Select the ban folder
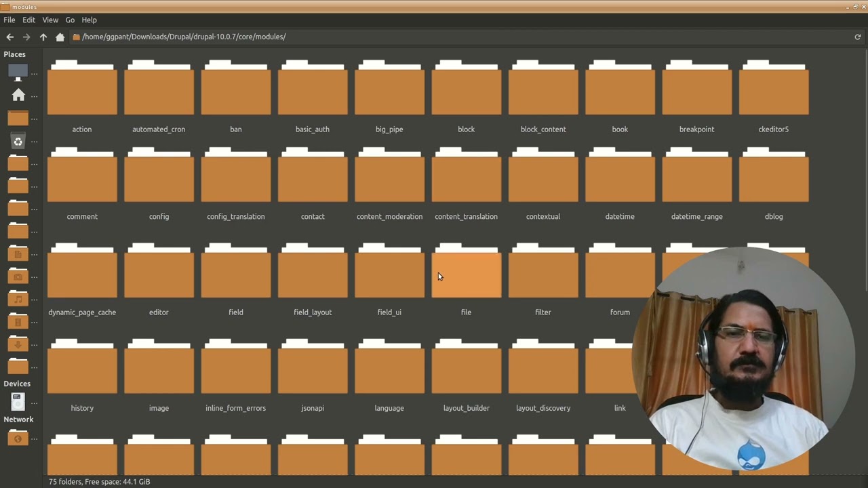 pos(236,88)
